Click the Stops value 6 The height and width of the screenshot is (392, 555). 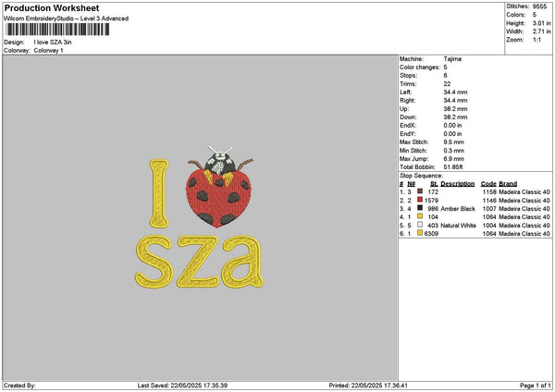click(x=445, y=76)
